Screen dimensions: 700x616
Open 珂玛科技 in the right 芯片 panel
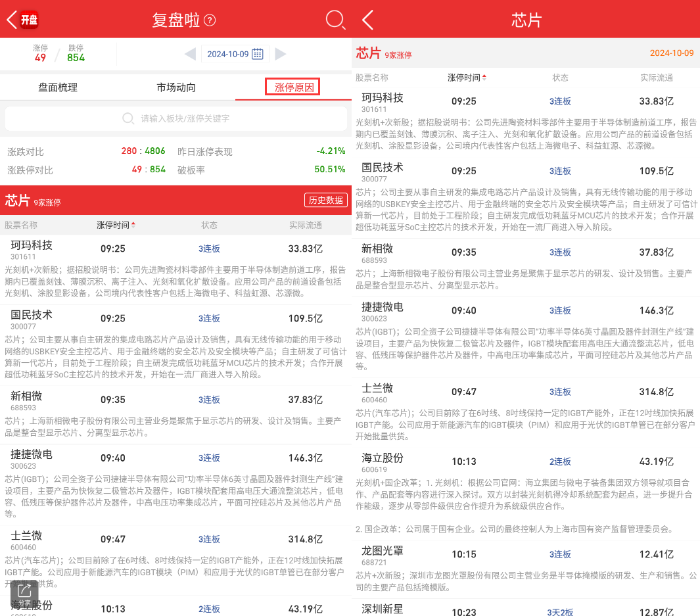pos(382,98)
